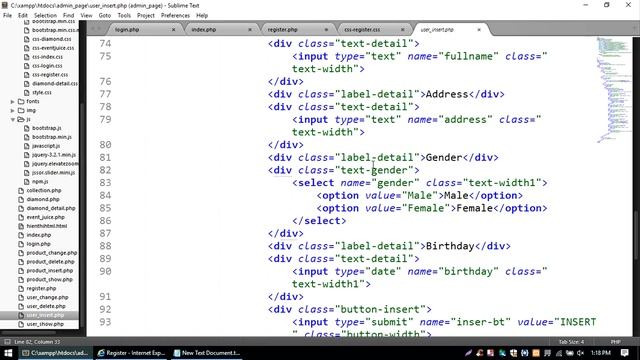This screenshot has height=360, width=640.
Task: Change Tab Size: 4 setting
Action: 571,342
